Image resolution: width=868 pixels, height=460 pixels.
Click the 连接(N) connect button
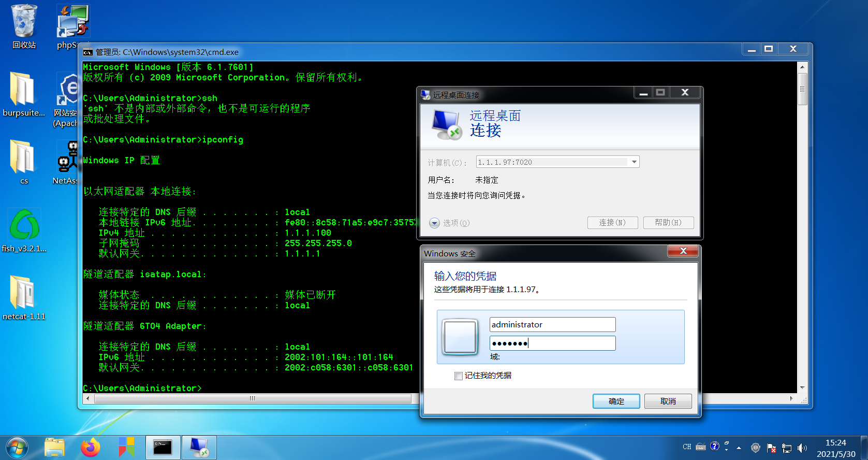[x=612, y=223]
